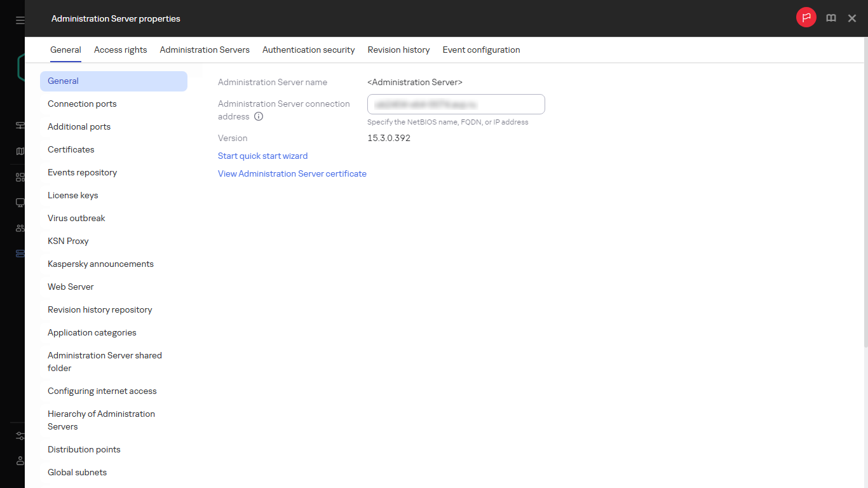This screenshot has width=868, height=488.
Task: Open the Event configuration tab
Action: point(481,50)
